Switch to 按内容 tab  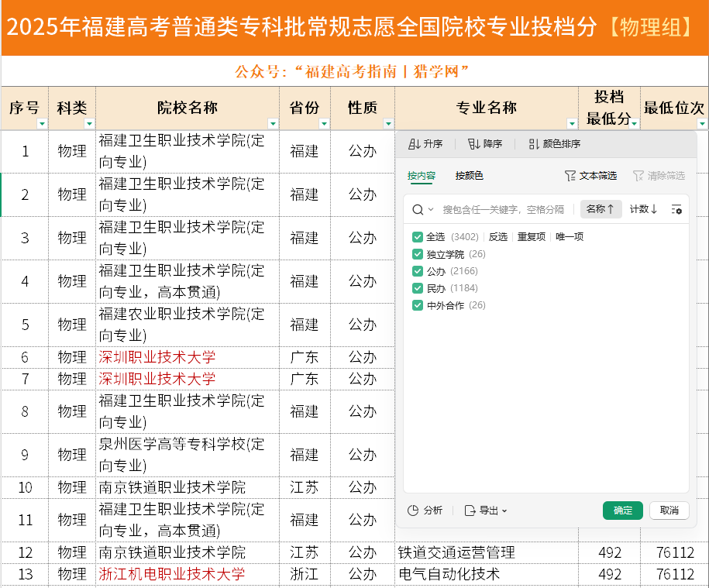click(421, 176)
